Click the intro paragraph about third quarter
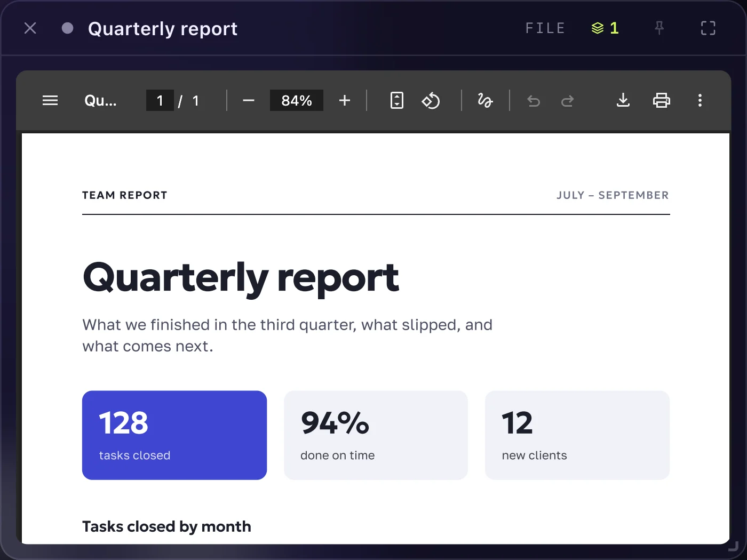Viewport: 747px width, 560px height. (x=287, y=335)
